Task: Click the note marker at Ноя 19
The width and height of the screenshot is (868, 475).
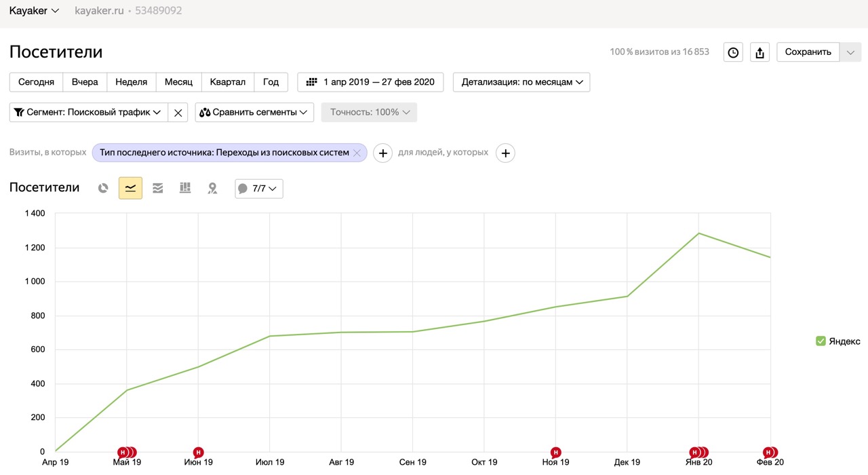Action: pyautogui.click(x=556, y=452)
